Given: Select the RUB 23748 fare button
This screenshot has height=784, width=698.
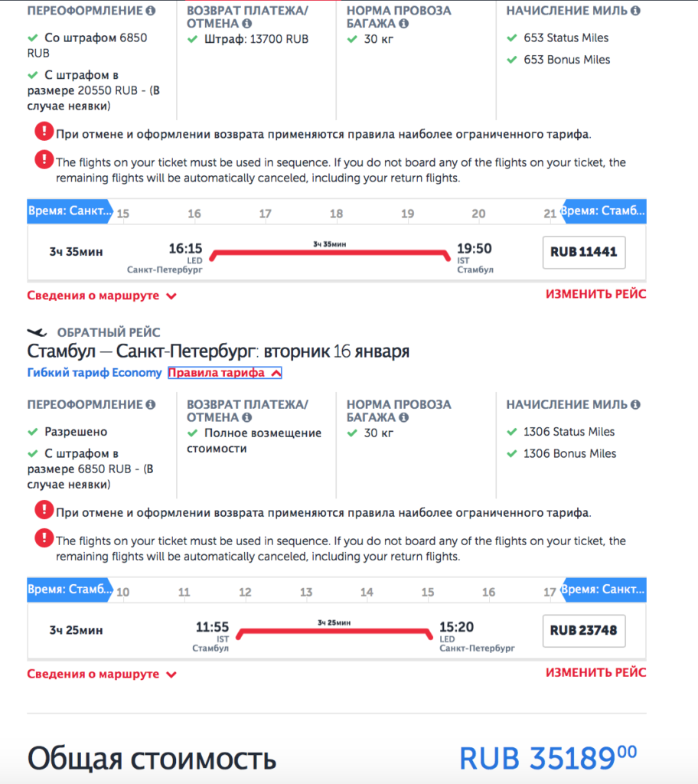Looking at the screenshot, I should (584, 631).
